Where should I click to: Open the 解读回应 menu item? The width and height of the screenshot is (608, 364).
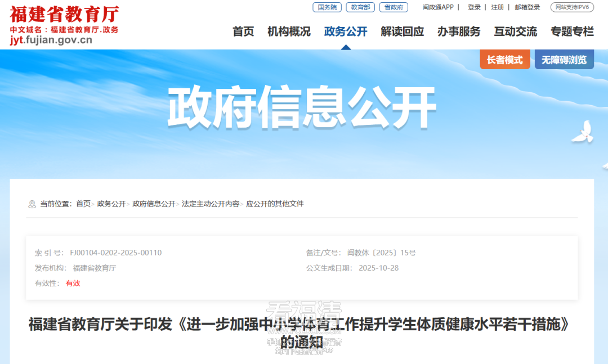[x=402, y=32]
